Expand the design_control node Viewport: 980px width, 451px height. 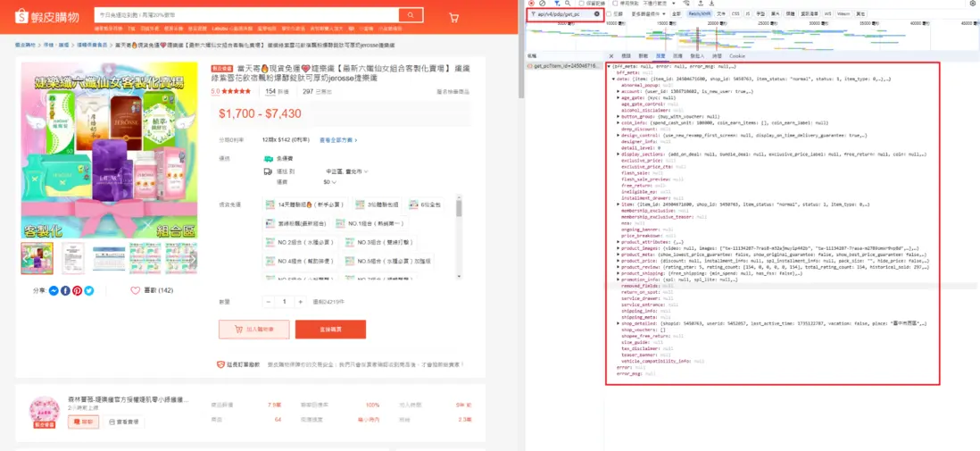click(619, 135)
